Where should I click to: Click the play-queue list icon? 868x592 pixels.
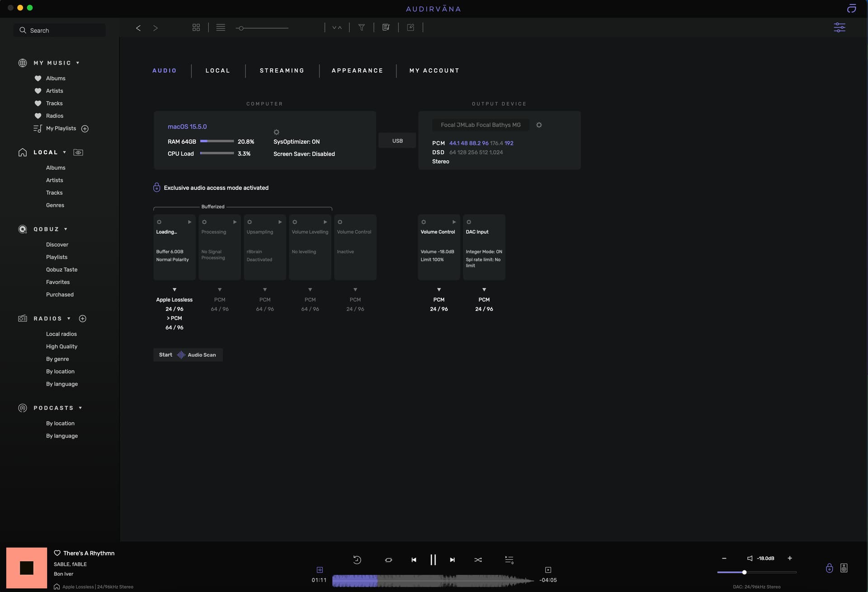(x=509, y=560)
